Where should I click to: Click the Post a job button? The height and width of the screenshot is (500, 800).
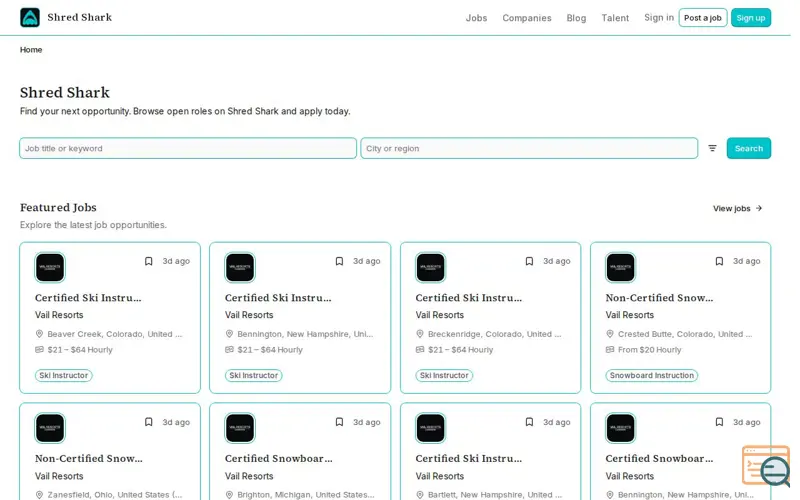703,18
